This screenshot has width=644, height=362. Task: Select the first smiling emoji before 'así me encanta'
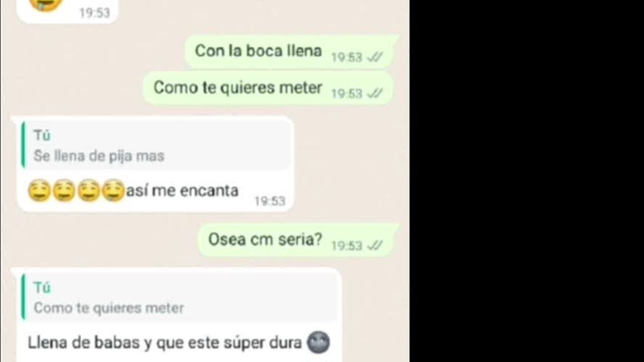(39, 191)
